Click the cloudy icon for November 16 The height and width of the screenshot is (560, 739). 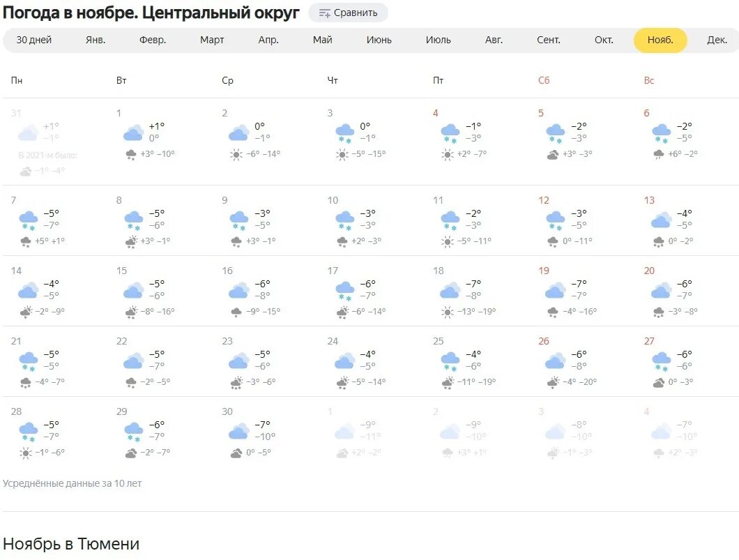pyautogui.click(x=239, y=290)
